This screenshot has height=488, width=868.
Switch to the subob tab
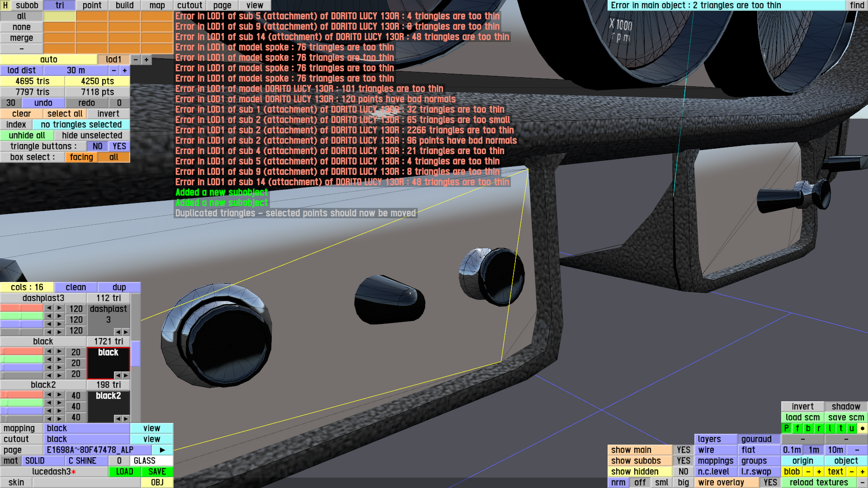[27, 5]
